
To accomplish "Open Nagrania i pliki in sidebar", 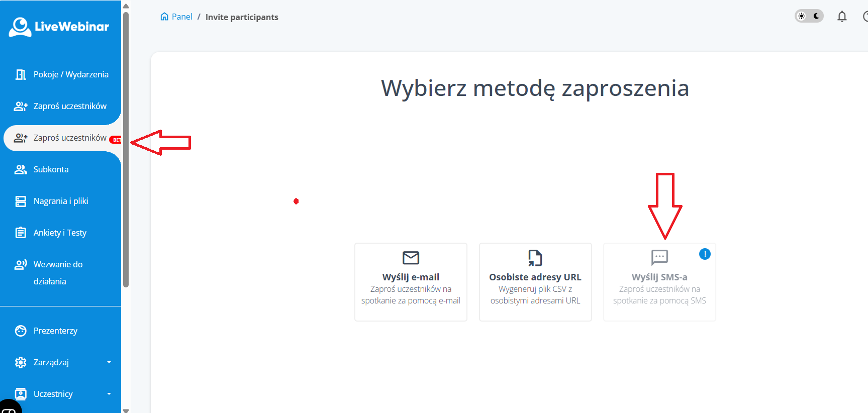I will [x=60, y=201].
